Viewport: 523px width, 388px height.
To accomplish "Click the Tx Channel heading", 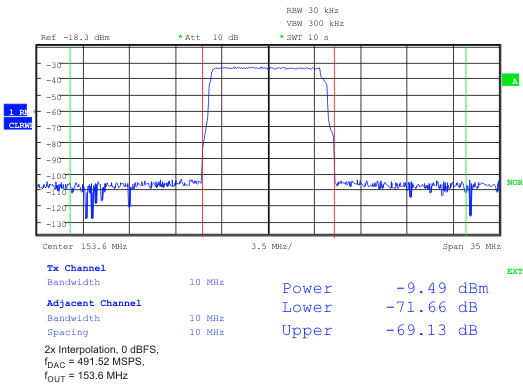I will [76, 268].
